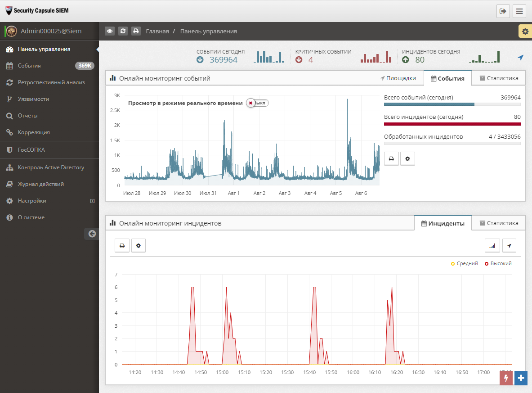Open the hamburger menu in header
This screenshot has width=532, height=393.
point(519,11)
